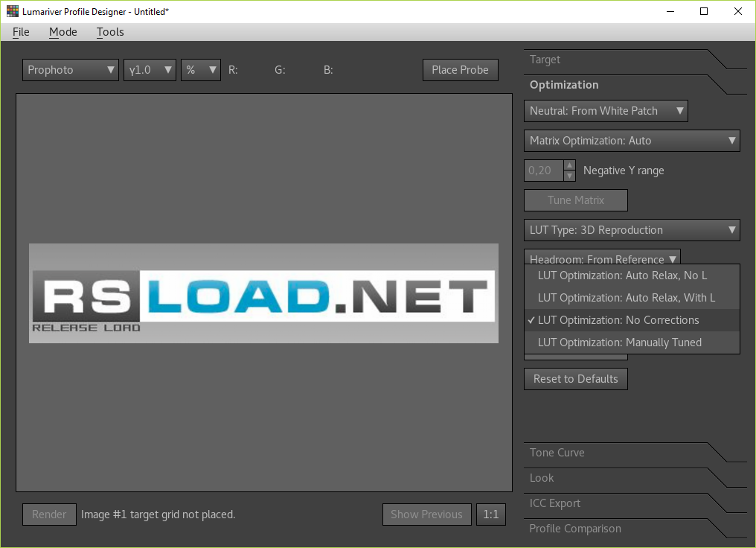Choose LUT Optimization: Auto Relax, No L
Screen dimensions: 756x548
tap(632, 275)
